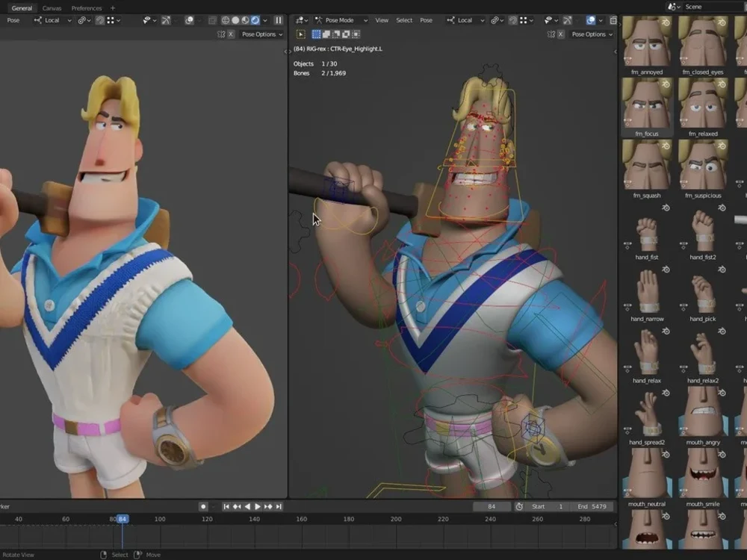Open the Pose Mode dropdown
The image size is (747, 560).
341,20
